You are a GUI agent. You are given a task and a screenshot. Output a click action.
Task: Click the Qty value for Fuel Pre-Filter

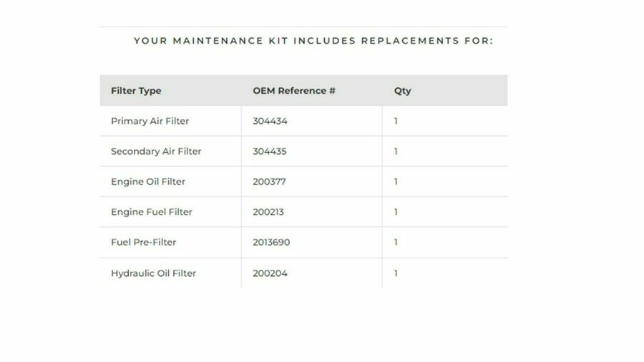pyautogui.click(x=396, y=242)
